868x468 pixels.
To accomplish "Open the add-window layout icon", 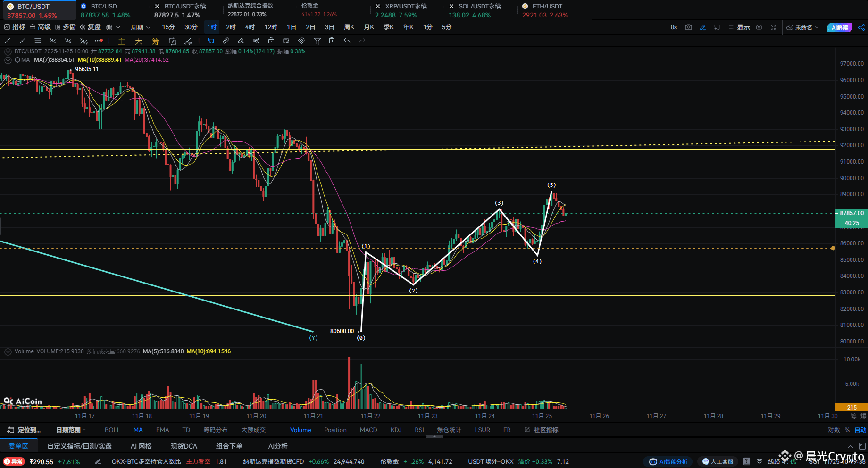I will 717,27.
